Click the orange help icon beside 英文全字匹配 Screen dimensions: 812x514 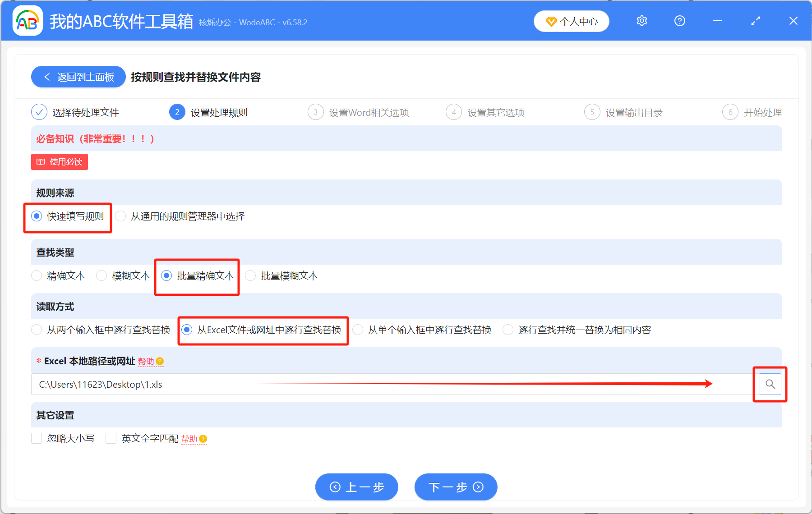203,439
